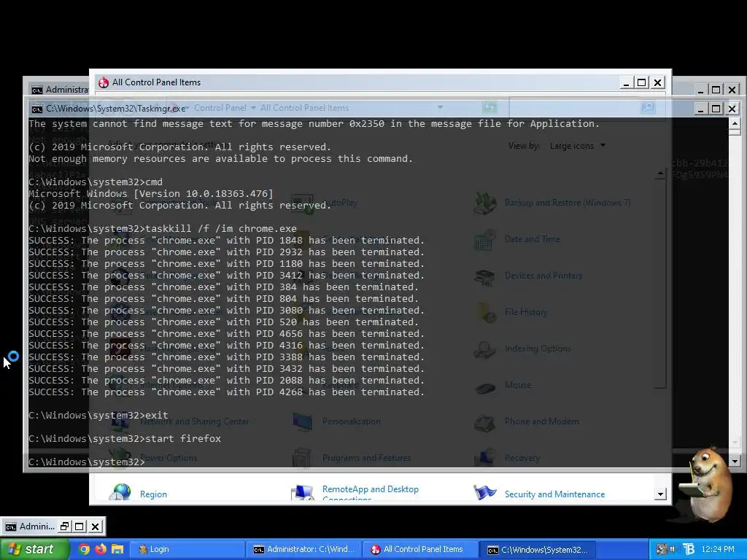Screen dimensions: 747x560
Task: Open RemoteApp and Desktop Connections link
Action: (370, 494)
